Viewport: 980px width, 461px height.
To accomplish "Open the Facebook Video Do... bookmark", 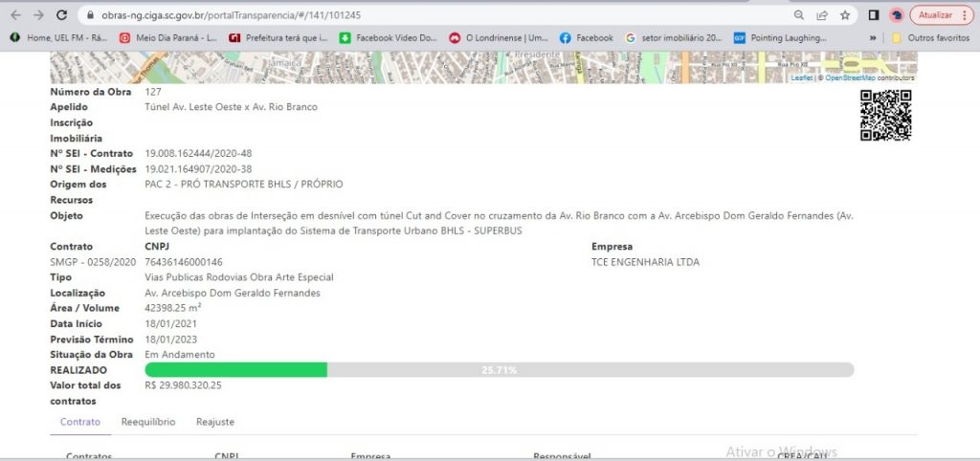I will pos(389,38).
